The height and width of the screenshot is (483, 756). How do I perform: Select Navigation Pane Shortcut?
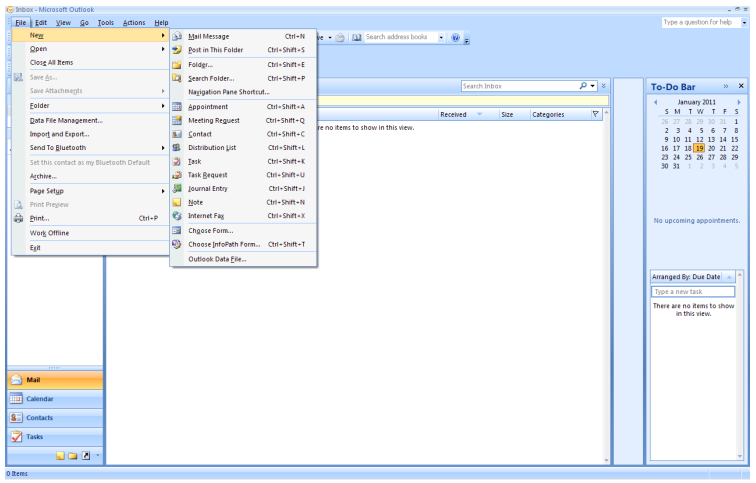point(243,92)
